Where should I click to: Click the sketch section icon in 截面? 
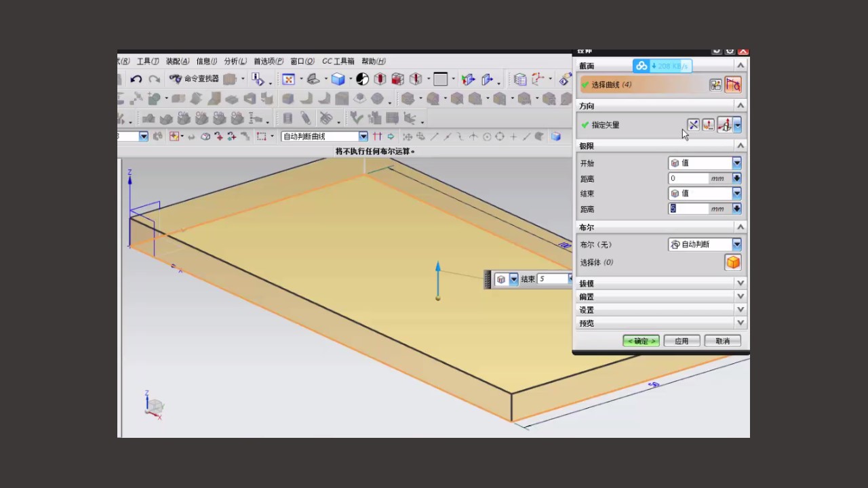pos(715,85)
